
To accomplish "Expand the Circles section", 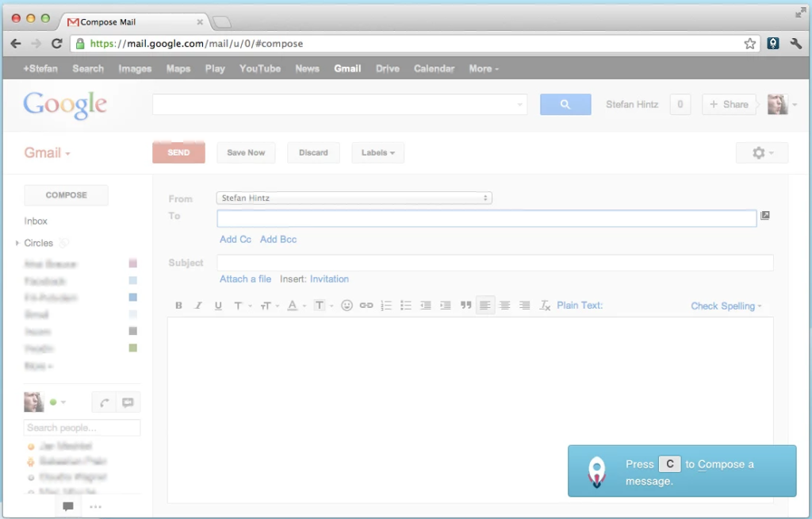I will pos(17,243).
